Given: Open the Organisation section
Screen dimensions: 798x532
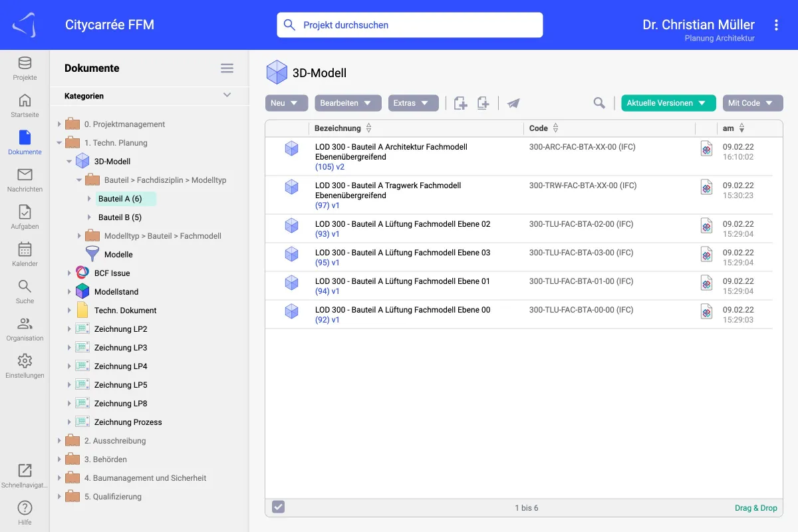Looking at the screenshot, I should click(25, 329).
